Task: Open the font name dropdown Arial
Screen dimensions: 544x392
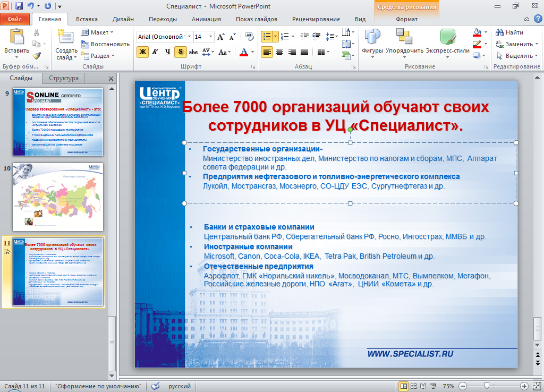Action: 188,37
